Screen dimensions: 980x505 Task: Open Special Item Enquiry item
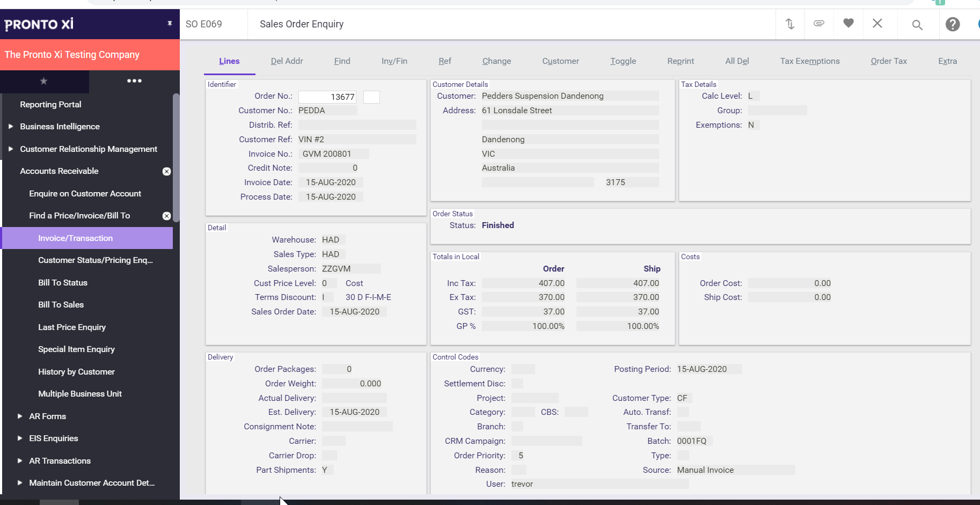pos(76,349)
